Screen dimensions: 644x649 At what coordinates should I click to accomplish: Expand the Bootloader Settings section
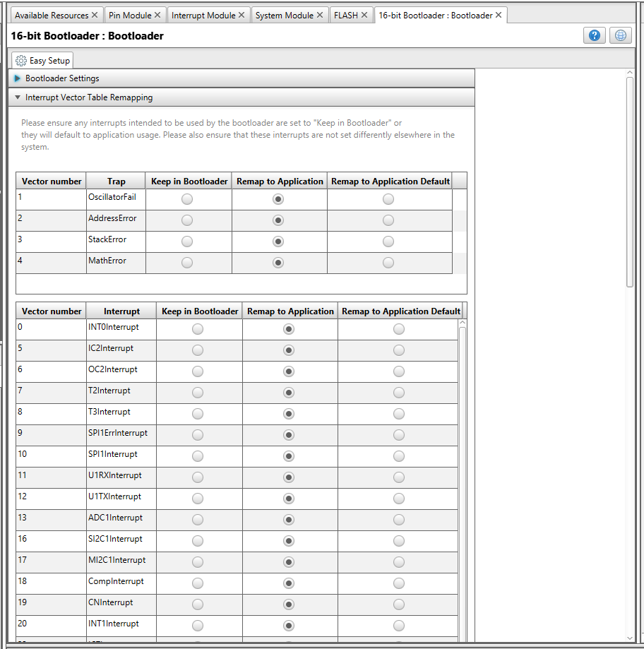tap(241, 78)
